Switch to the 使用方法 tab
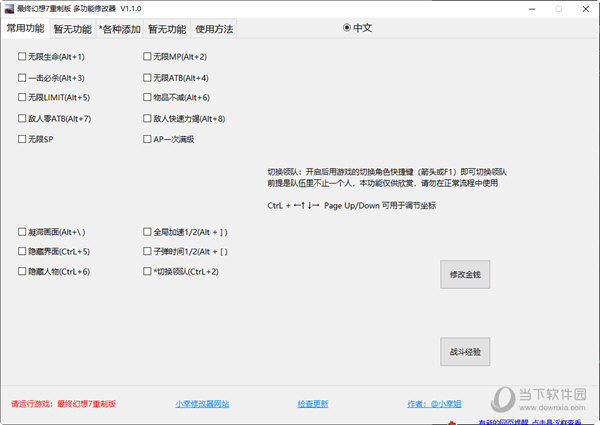The width and height of the screenshot is (600, 425). [214, 29]
